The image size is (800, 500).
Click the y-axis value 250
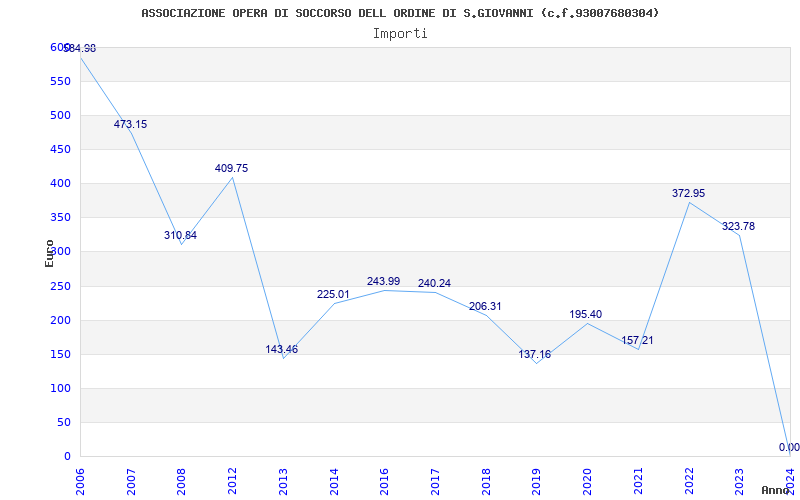(60, 286)
